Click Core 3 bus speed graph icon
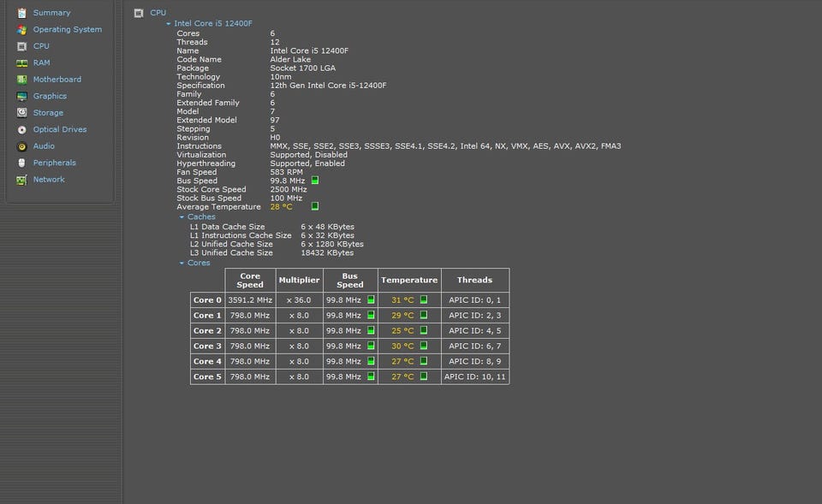The width and height of the screenshot is (822, 504). tap(371, 345)
